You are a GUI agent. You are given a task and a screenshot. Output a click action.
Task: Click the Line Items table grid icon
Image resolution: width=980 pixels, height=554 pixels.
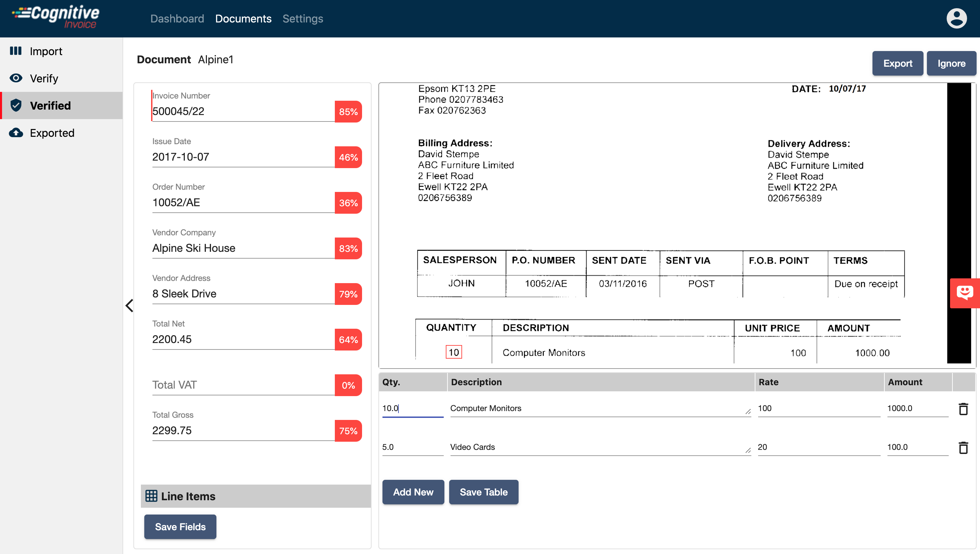pos(151,496)
